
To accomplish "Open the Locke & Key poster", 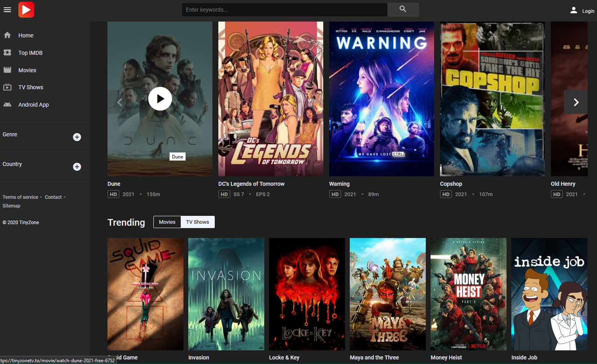I will click(x=307, y=294).
